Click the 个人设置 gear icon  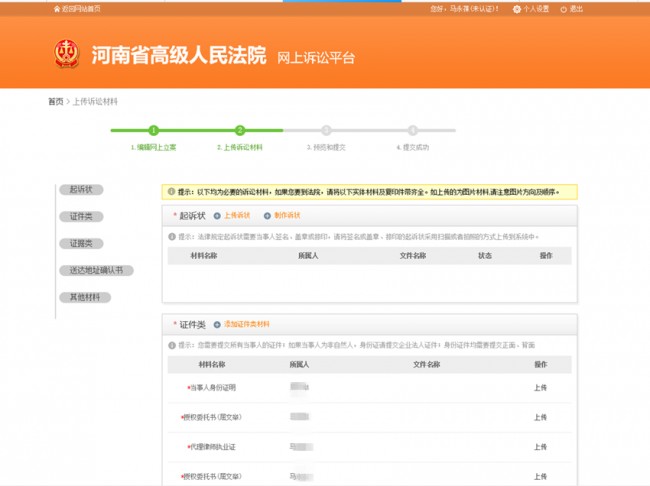point(517,9)
